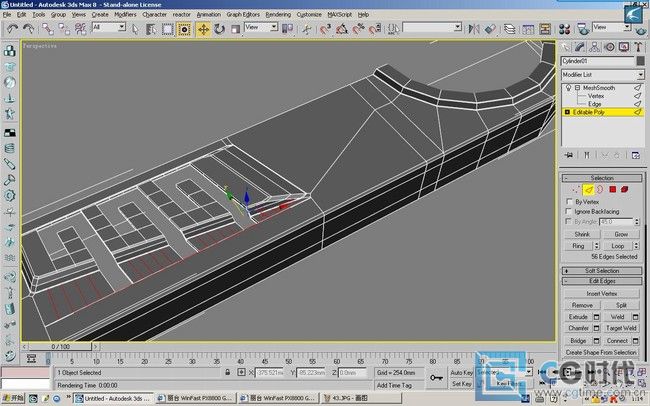Click the Undo arrow in the toolbar
The width and height of the screenshot is (650, 406).
(12, 29)
